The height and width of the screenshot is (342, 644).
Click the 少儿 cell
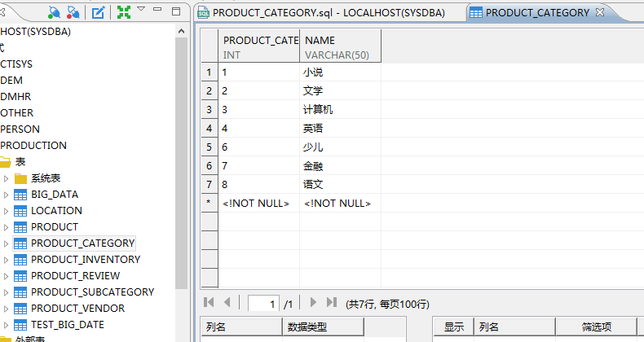click(340, 147)
